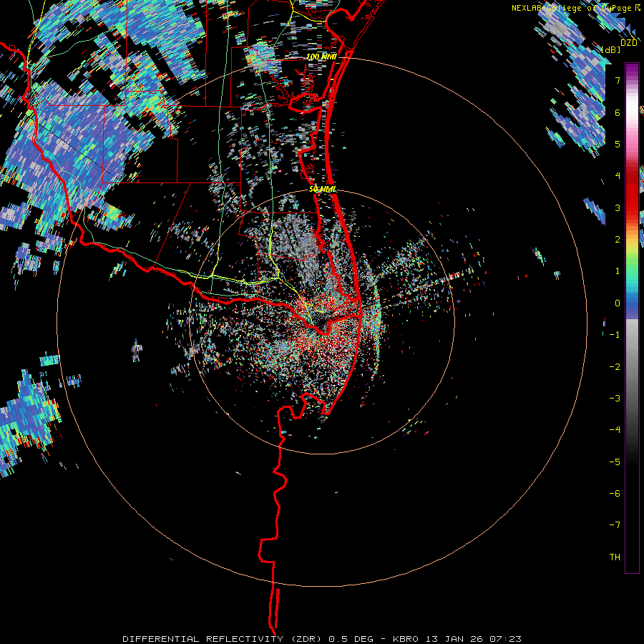Click the 3 value on the dB scale

click(x=618, y=208)
